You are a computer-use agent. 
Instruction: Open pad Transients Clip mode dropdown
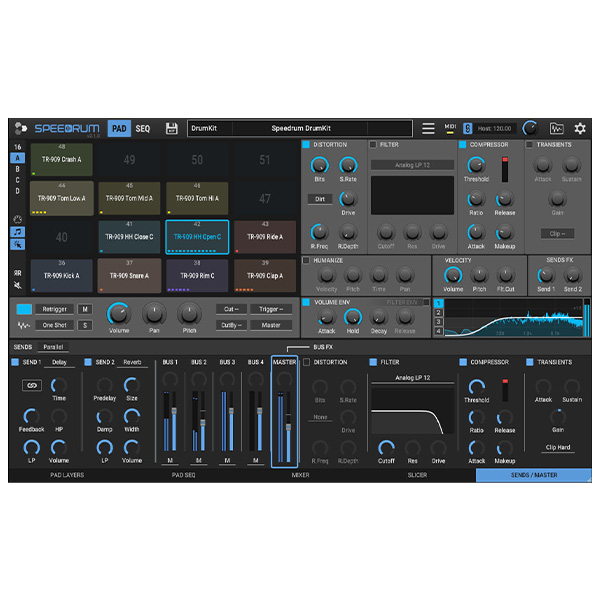tap(557, 233)
